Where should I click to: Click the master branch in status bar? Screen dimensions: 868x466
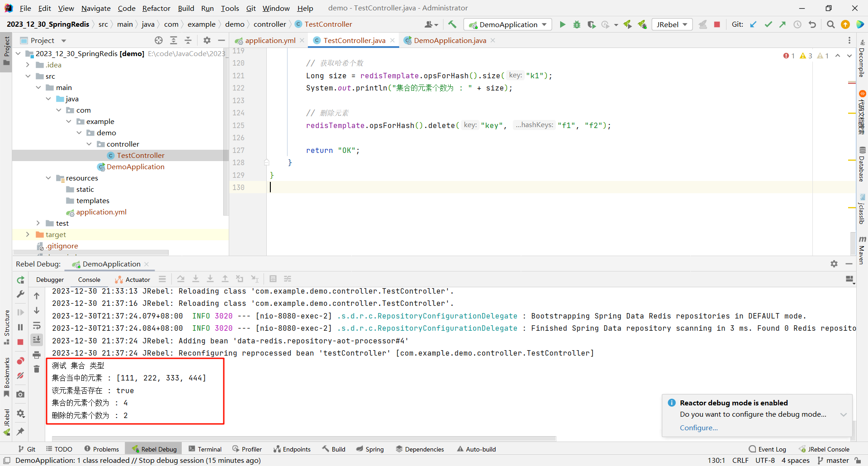pyautogui.click(x=833, y=461)
